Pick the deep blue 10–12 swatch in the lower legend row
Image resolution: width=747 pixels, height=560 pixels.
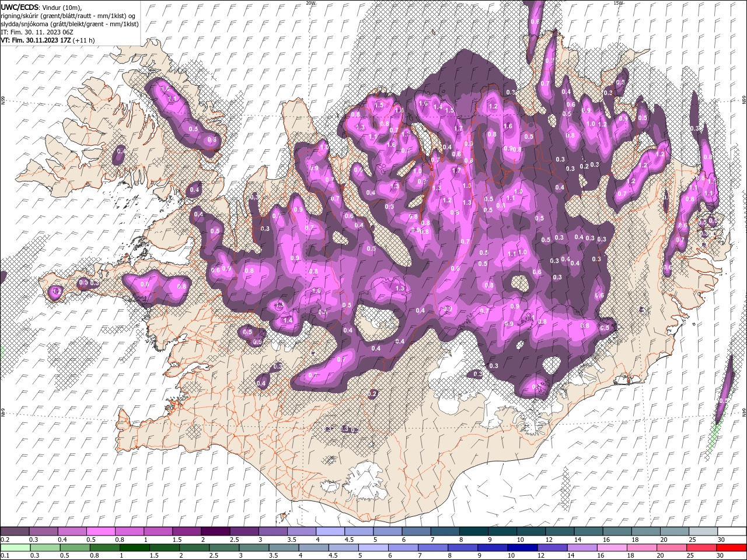point(522,548)
